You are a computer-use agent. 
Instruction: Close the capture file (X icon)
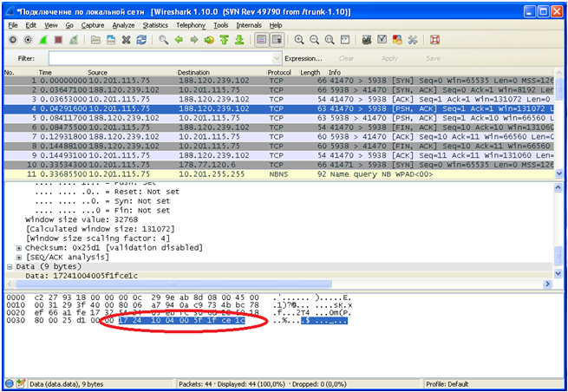tap(126, 40)
